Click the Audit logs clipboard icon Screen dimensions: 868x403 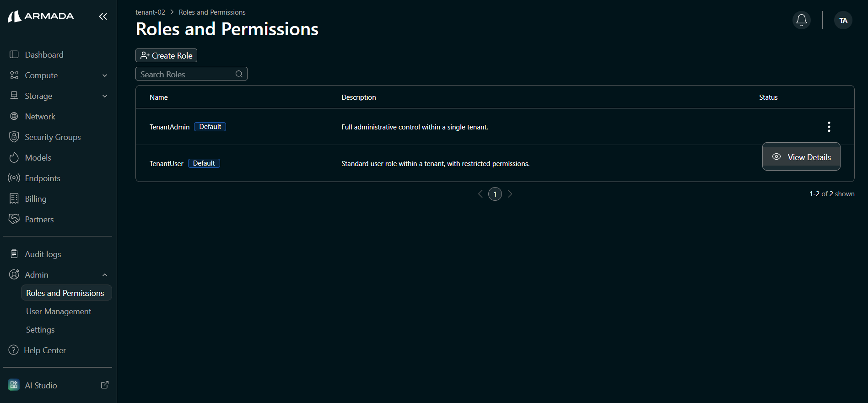14,254
